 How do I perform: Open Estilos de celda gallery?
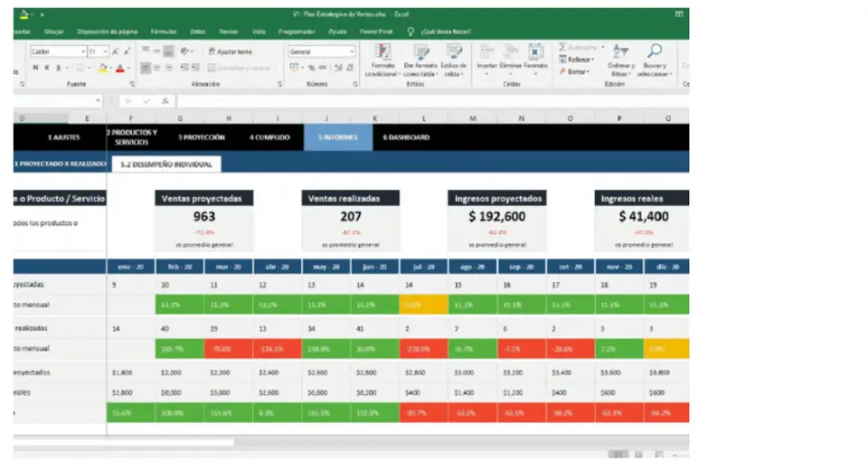(454, 58)
